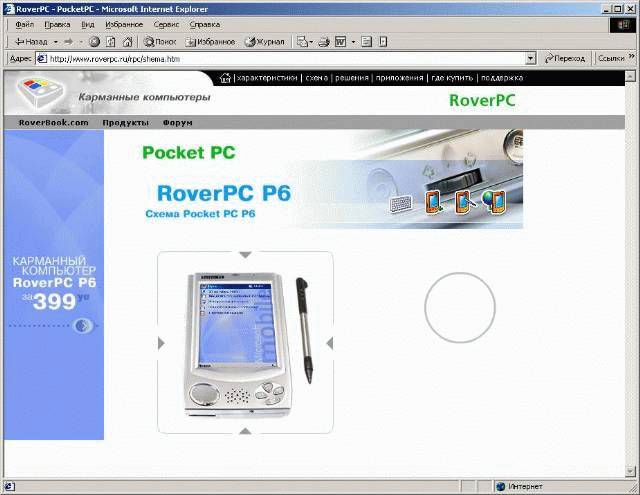Viewport: 640px width, 495px height.
Task: Open the Вид menu
Action: coord(88,24)
